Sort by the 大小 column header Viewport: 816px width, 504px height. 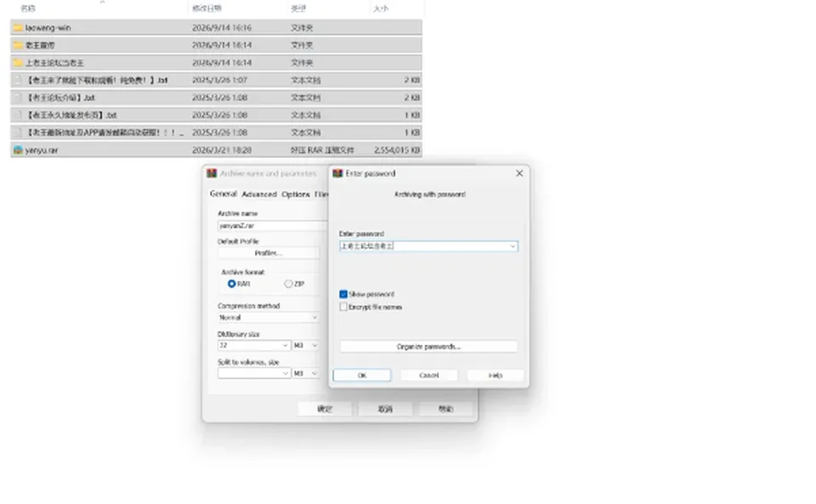point(381,8)
